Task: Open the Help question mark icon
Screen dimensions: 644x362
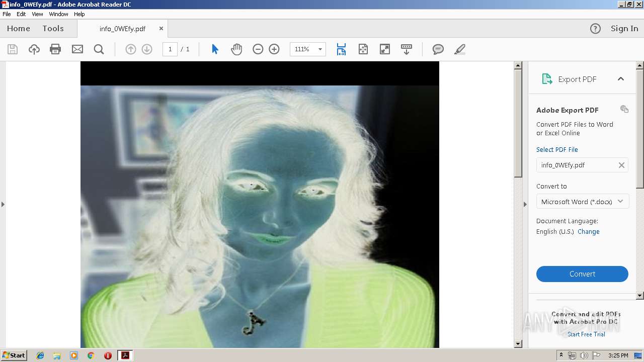Action: pyautogui.click(x=595, y=29)
